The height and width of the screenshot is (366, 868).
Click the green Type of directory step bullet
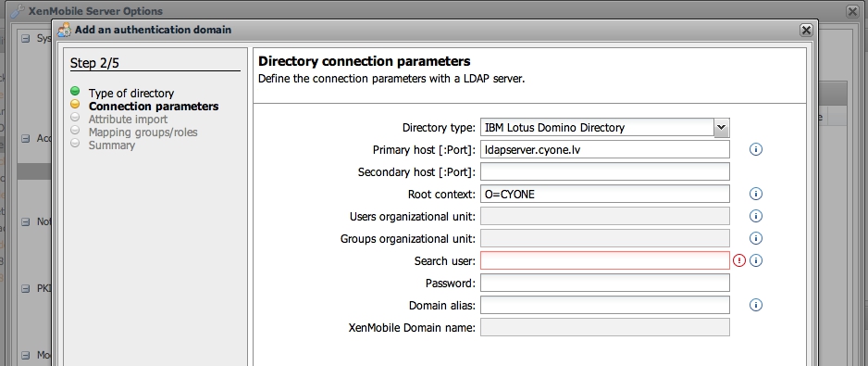[x=75, y=91]
